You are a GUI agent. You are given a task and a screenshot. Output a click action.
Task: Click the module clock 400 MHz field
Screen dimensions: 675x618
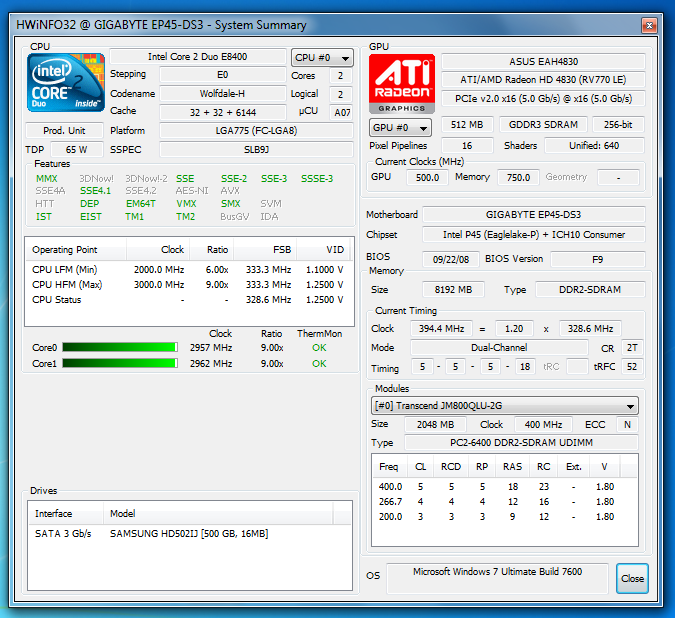543,424
